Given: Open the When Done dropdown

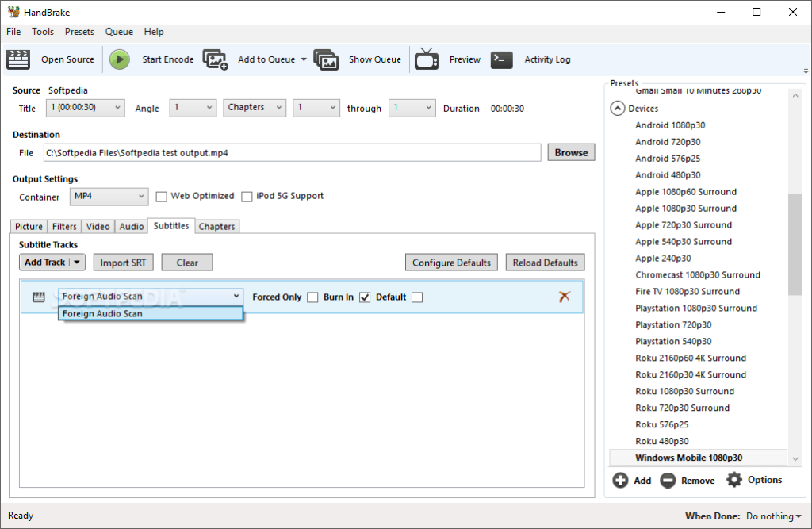Looking at the screenshot, I should point(774,516).
